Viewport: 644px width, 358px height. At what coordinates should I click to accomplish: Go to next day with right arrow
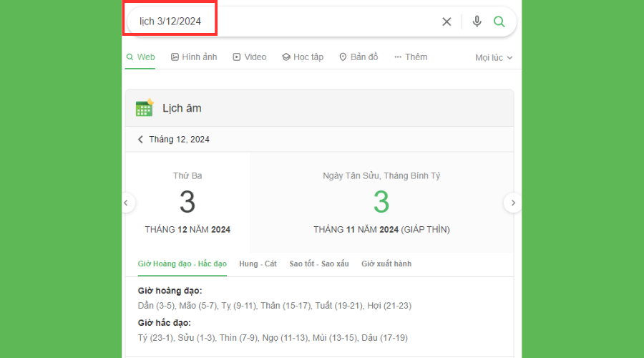(512, 203)
